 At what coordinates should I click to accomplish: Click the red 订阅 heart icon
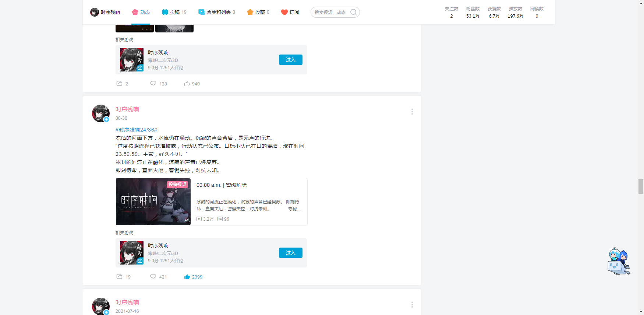click(x=284, y=12)
